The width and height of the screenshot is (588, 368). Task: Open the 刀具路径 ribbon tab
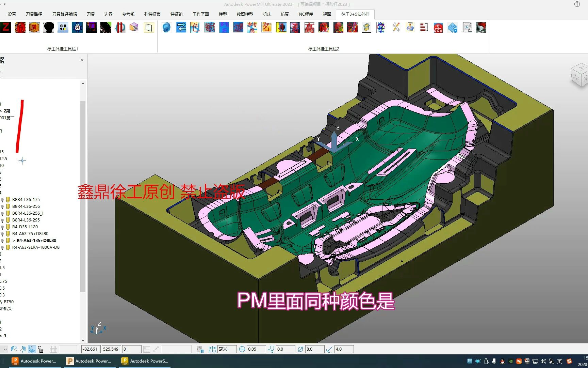[34, 14]
